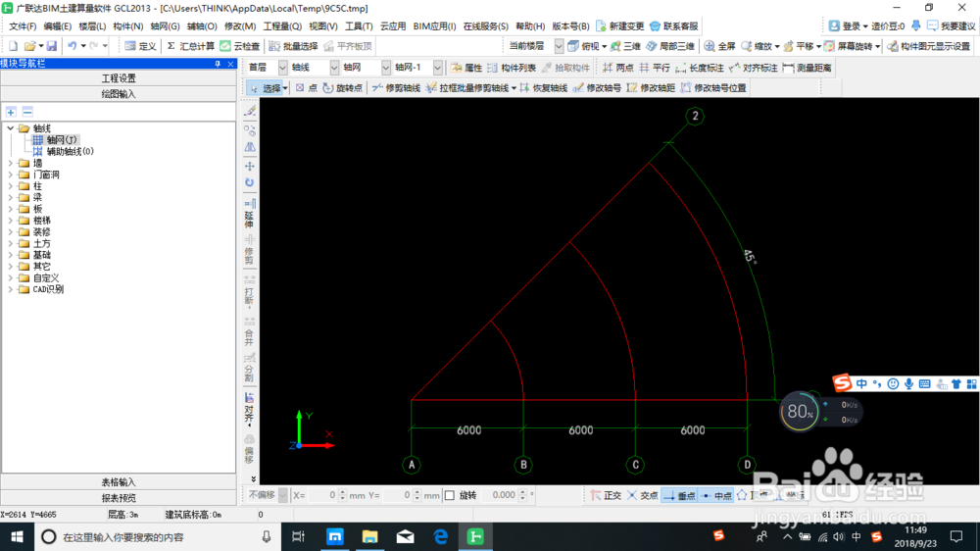Click 全屏 full screen view
Image resolution: width=980 pixels, height=551 pixels.
click(720, 46)
